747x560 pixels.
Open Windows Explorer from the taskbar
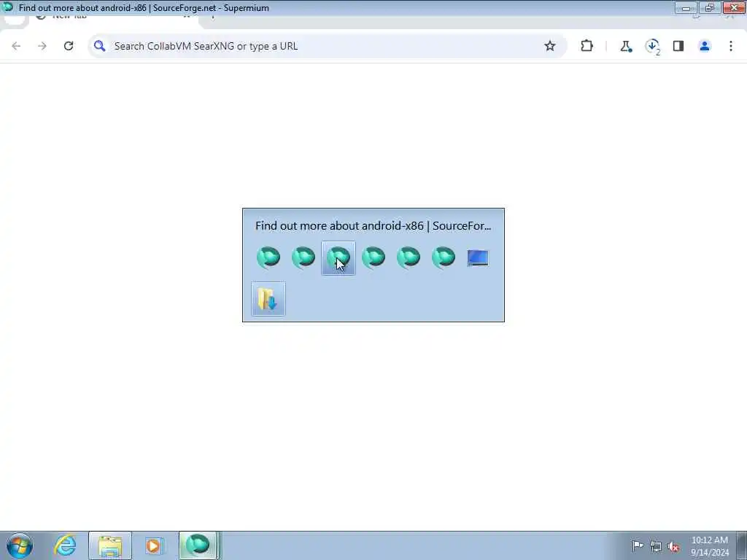tap(110, 545)
